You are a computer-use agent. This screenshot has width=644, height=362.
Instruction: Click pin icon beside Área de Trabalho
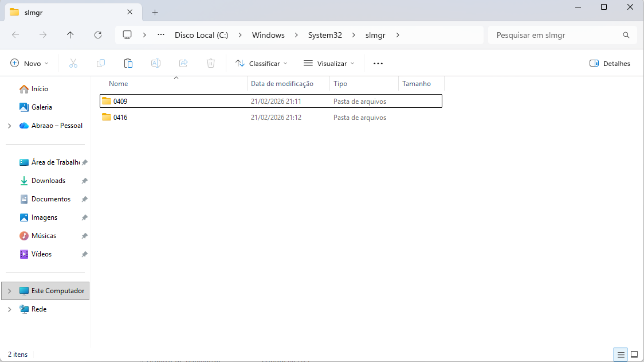click(84, 162)
